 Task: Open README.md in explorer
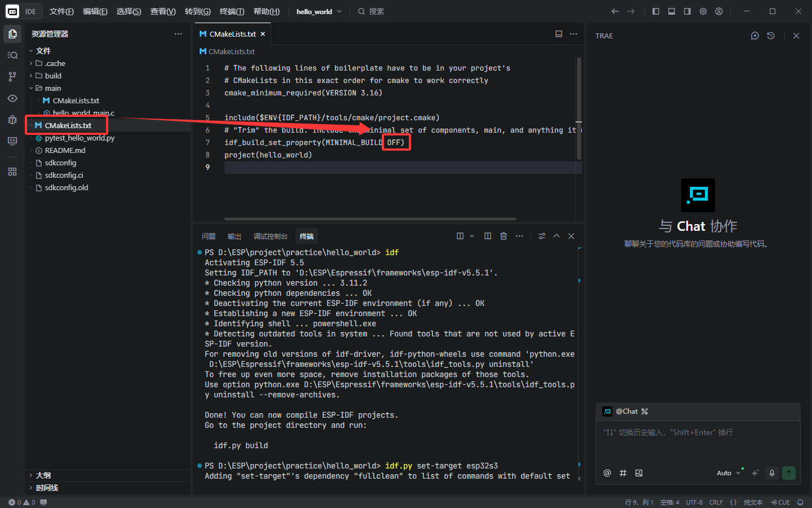tap(65, 150)
